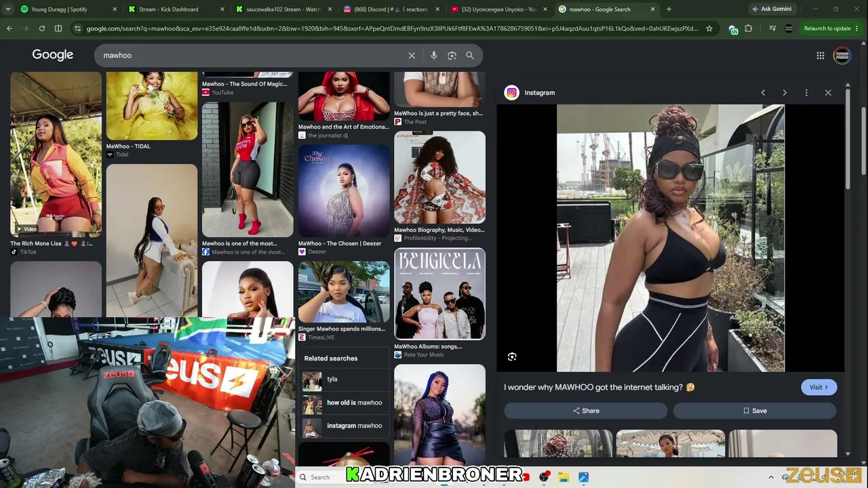Start voice search with the microphone icon
Viewport: 868px width, 488px height.
click(434, 56)
